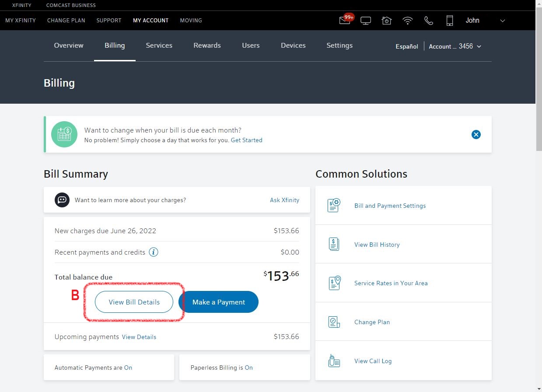Switch to the Services tab
This screenshot has height=392, width=542.
point(159,45)
